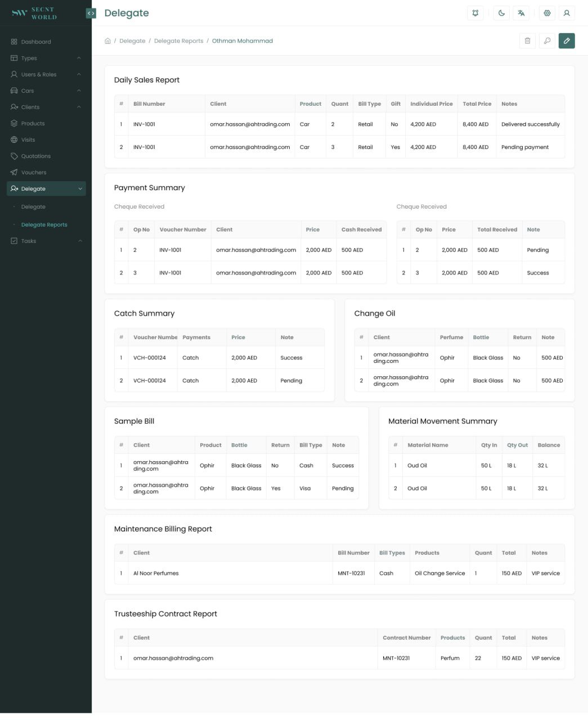Image resolution: width=588 pixels, height=720 pixels.
Task: Expand the Types menu chevron
Action: pos(79,58)
